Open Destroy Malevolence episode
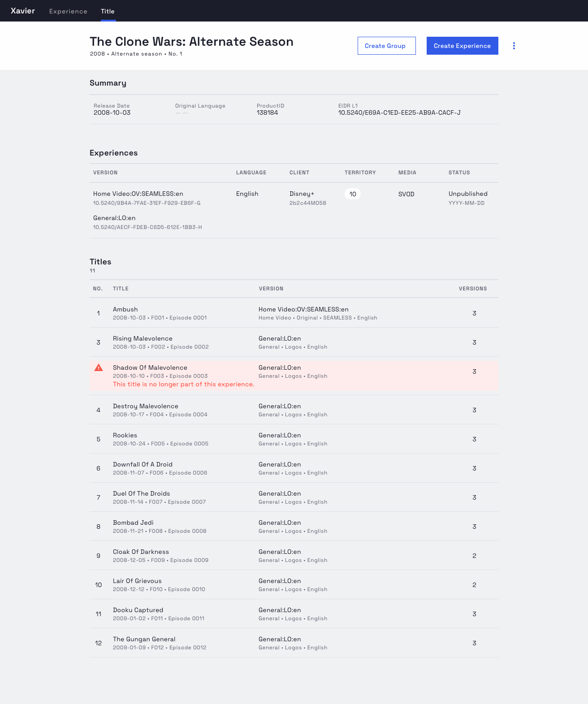 146,406
